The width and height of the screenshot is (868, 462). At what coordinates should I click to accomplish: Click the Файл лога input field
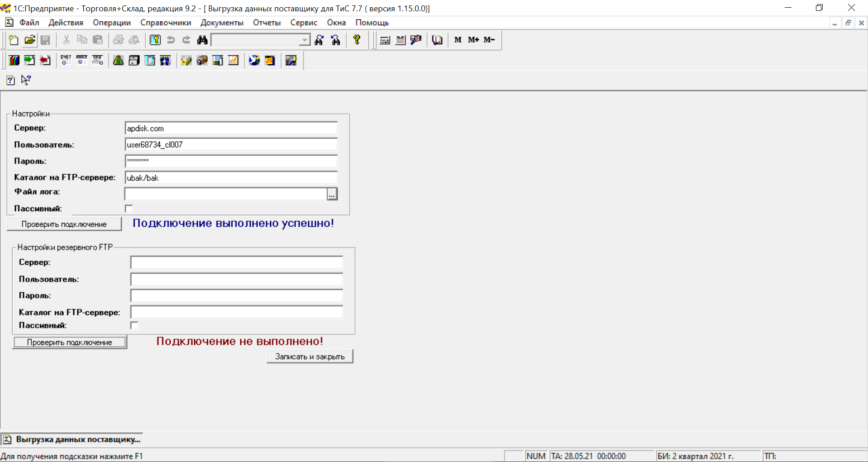click(226, 194)
